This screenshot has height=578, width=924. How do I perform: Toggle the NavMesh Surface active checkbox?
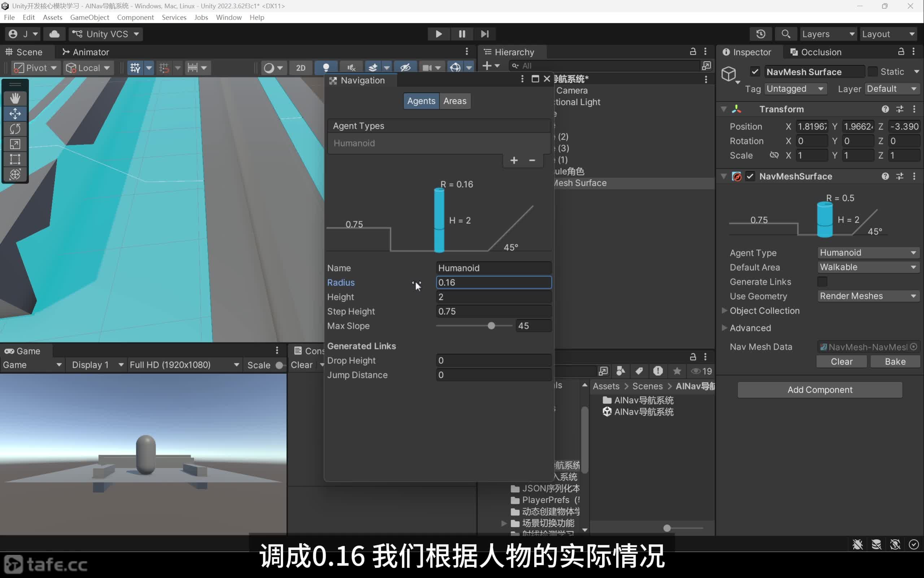point(755,72)
